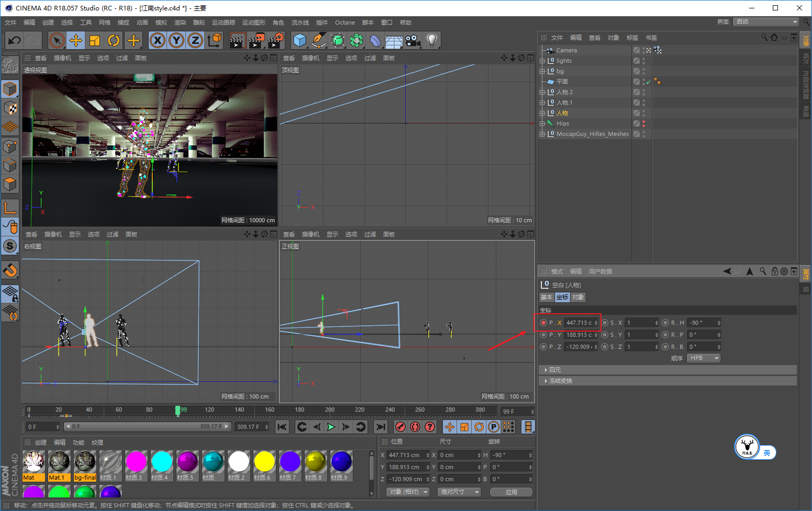Select the Pen spline tool
Screen dimensions: 812x511
click(319, 40)
